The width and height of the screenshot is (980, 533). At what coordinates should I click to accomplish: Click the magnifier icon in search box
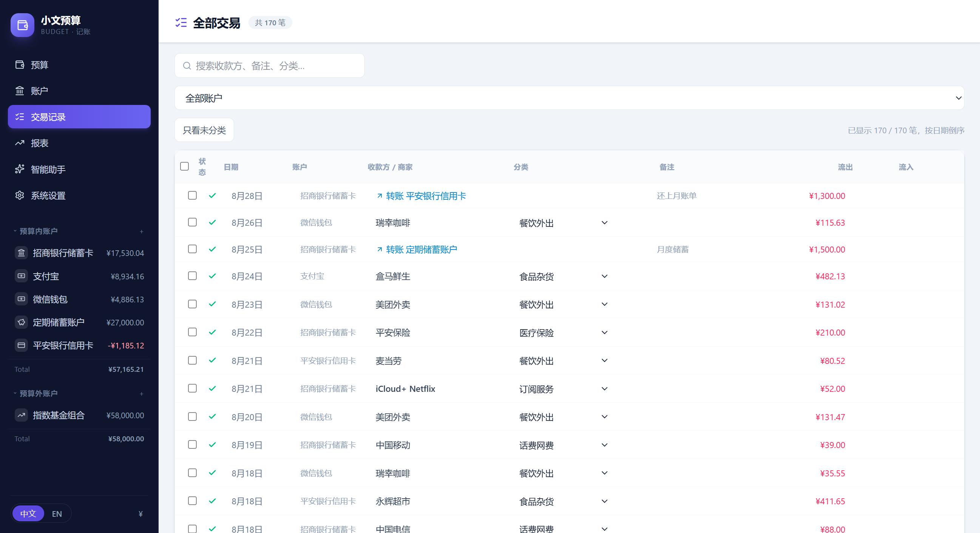coord(187,66)
